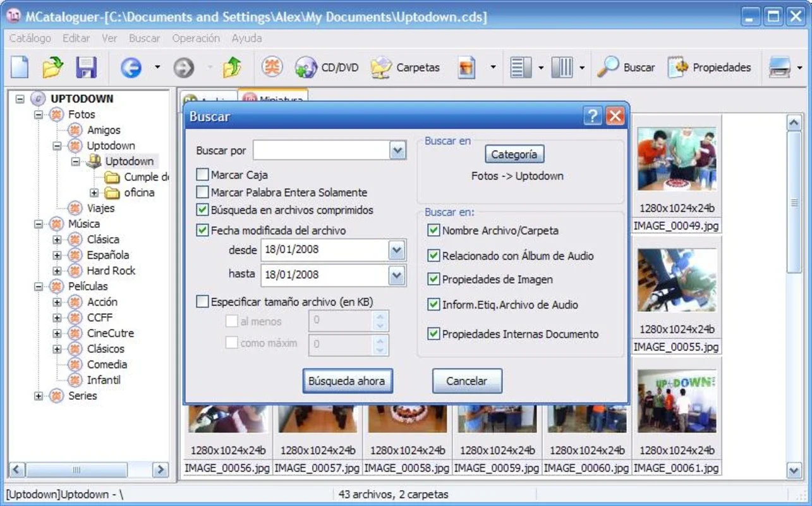The height and width of the screenshot is (506, 812).
Task: Open dropdown arrow next to printer icon
Action: click(800, 67)
